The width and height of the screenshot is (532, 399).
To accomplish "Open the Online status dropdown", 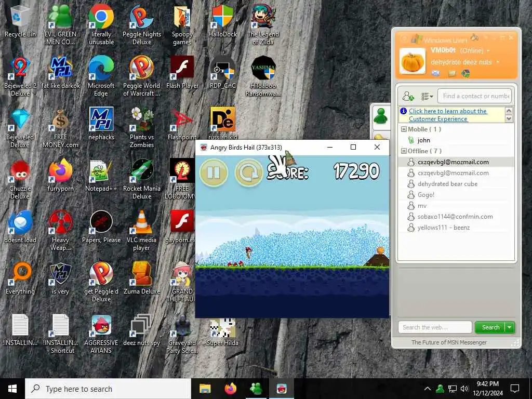I will [x=488, y=51].
